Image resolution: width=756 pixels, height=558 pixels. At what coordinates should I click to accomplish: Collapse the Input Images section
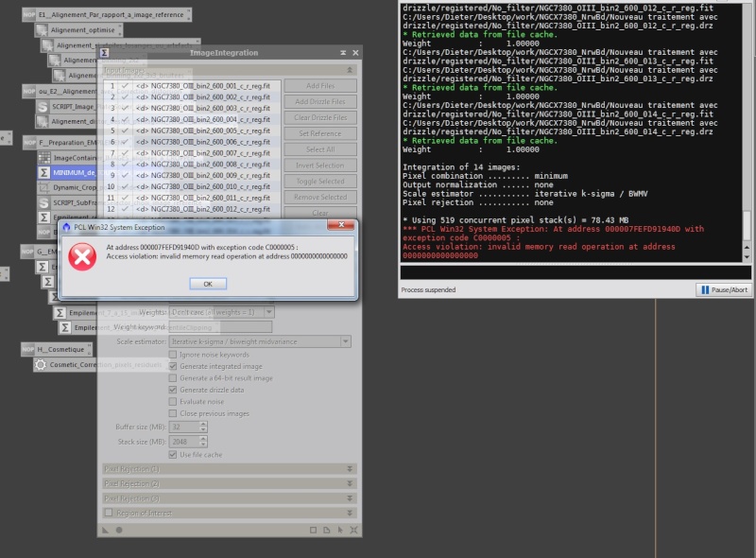coord(350,70)
